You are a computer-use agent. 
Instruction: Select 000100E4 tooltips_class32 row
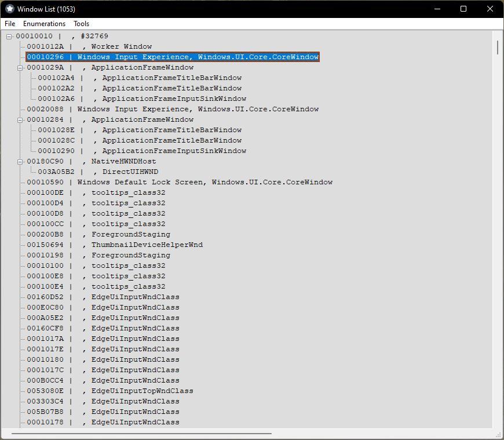(96, 286)
